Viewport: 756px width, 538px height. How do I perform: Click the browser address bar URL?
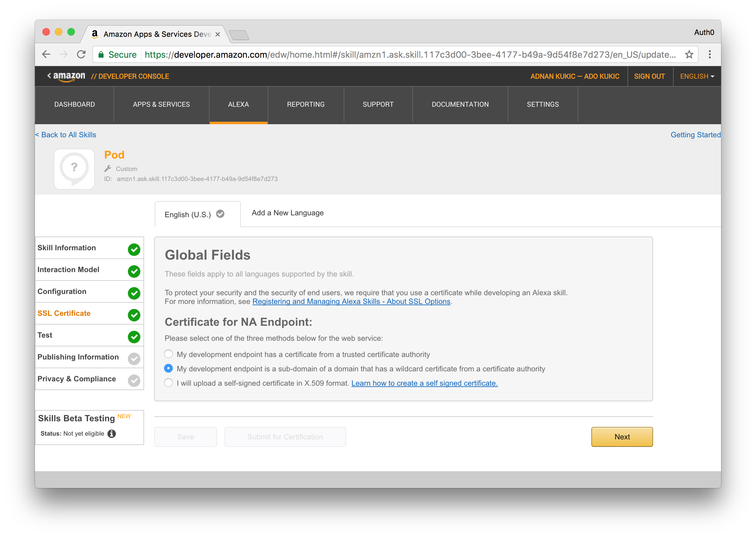click(x=410, y=54)
